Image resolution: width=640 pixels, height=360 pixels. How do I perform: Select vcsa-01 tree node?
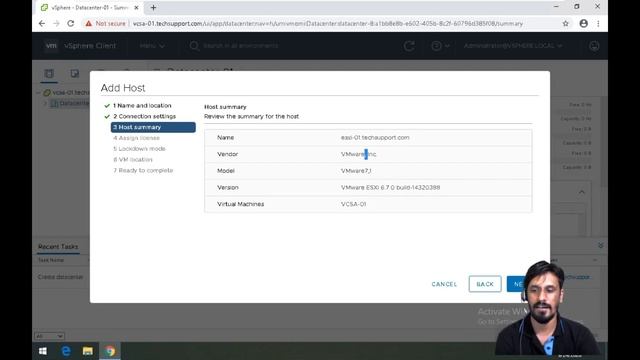click(67, 93)
